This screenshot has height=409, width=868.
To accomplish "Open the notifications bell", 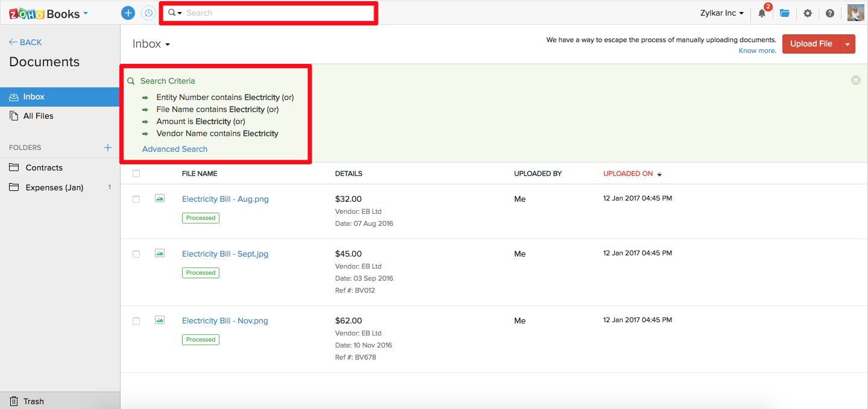I will click(x=761, y=13).
